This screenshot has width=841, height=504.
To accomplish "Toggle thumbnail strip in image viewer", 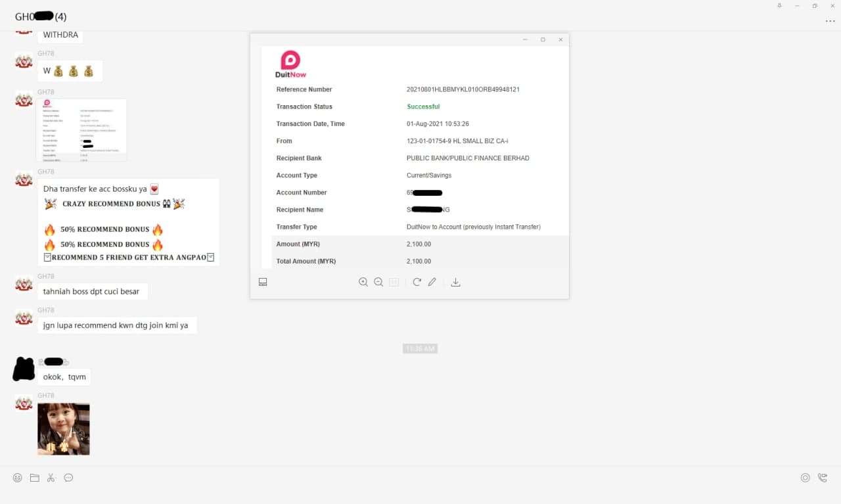I will tap(263, 282).
